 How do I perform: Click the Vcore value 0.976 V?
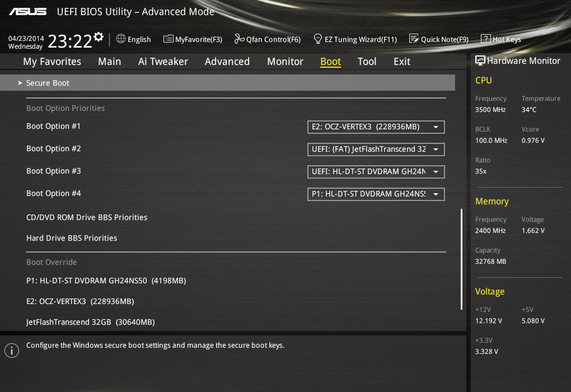pyautogui.click(x=533, y=141)
